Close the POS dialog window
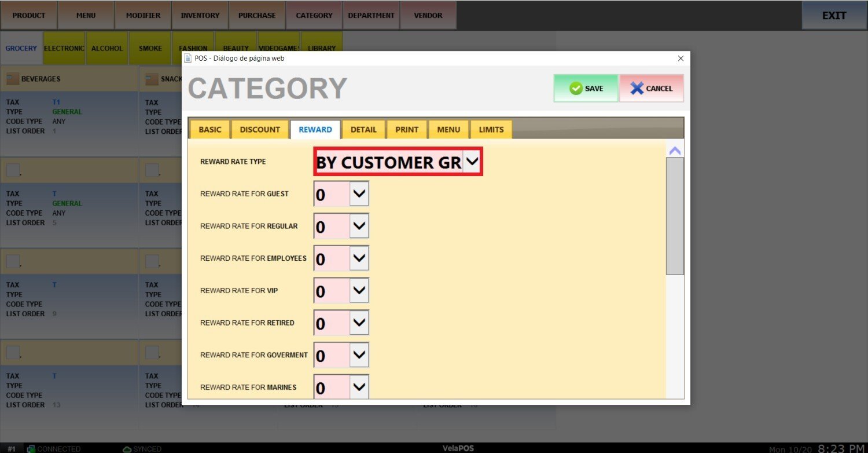Image resolution: width=868 pixels, height=453 pixels. [681, 59]
